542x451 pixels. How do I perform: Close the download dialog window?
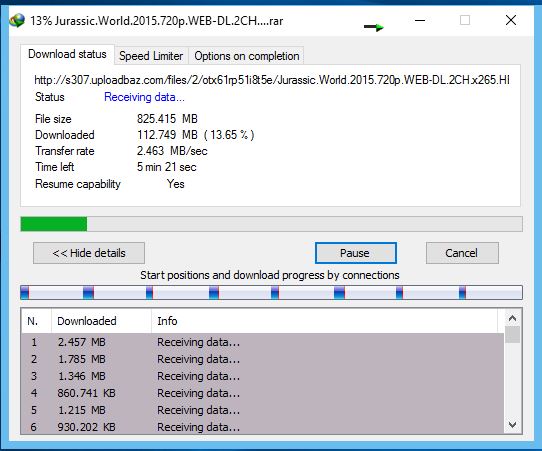[511, 20]
